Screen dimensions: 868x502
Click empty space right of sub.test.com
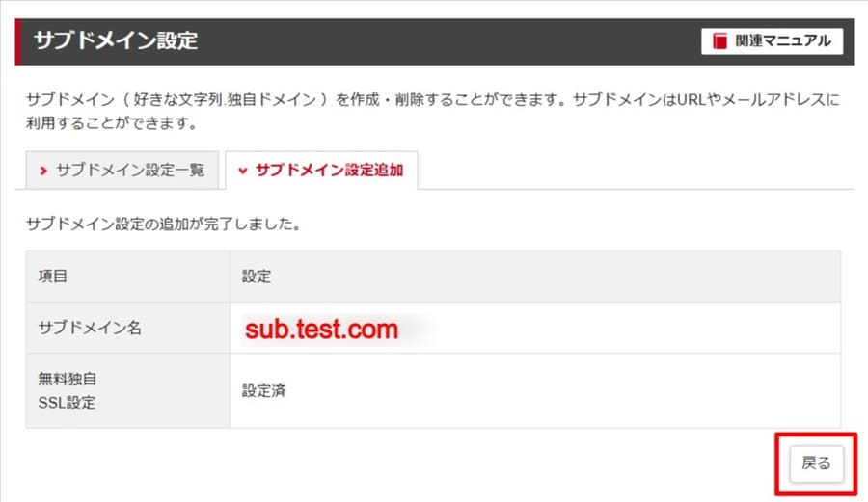pyautogui.click(x=627, y=330)
